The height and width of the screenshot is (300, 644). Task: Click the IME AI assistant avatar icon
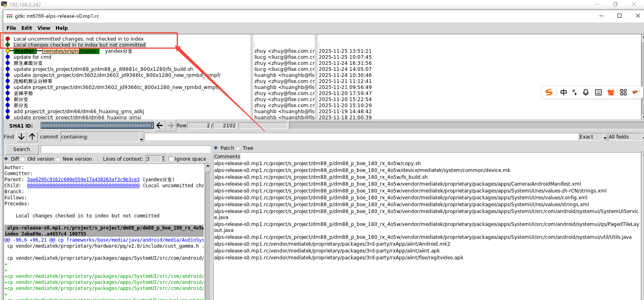[636, 92]
